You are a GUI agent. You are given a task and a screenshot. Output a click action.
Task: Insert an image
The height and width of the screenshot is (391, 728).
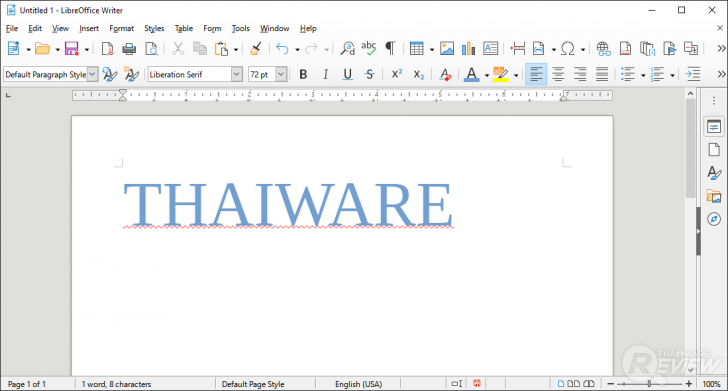point(447,48)
